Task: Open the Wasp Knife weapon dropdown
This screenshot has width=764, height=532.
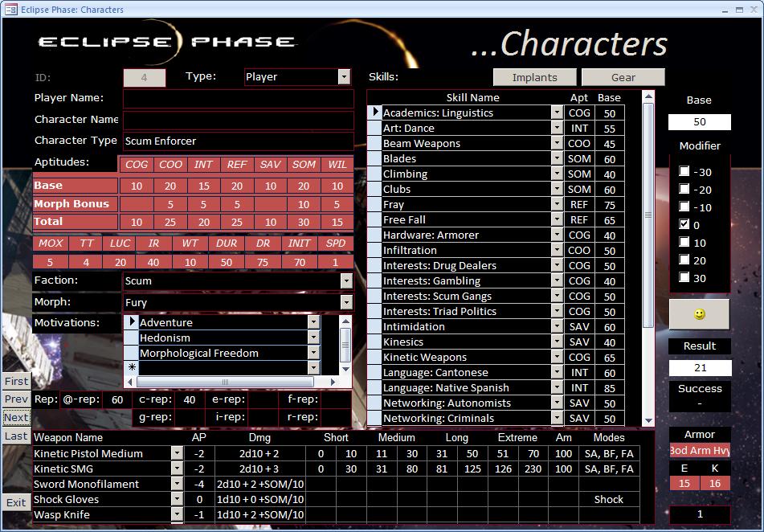Action: coord(177,514)
